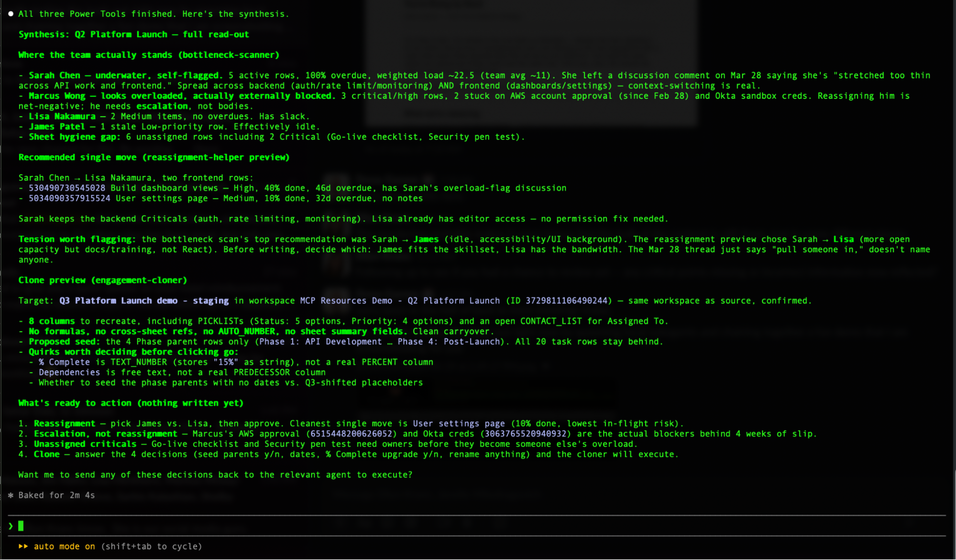Click heading 'What's ready to action (nothing written yet)'
The height and width of the screenshot is (560, 956).
131,403
